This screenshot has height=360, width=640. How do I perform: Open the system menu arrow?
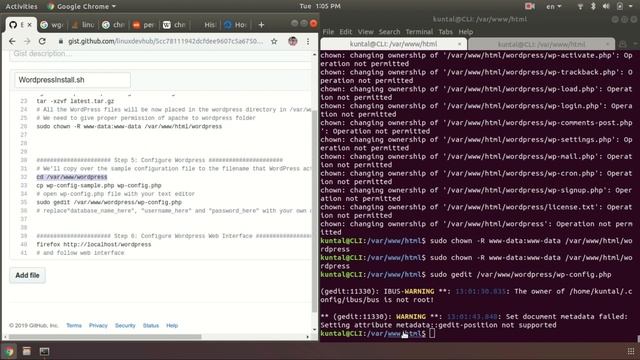[631, 6]
